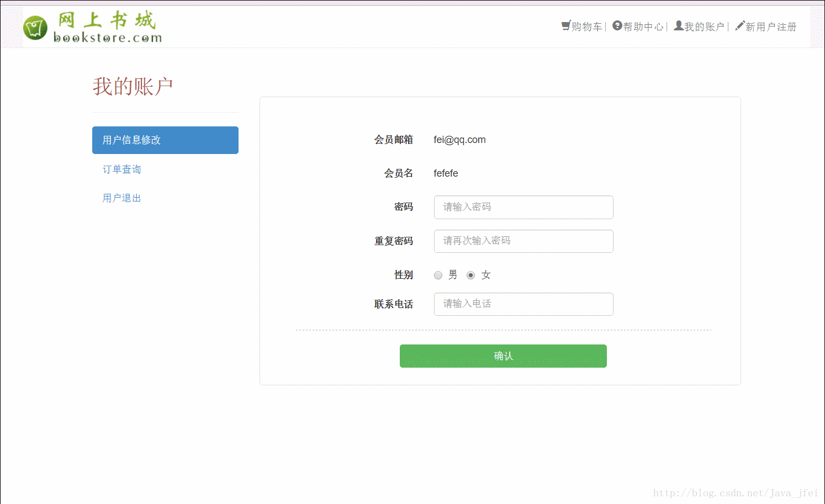Click the 会员名 label
This screenshot has height=504, width=825.
click(x=399, y=173)
